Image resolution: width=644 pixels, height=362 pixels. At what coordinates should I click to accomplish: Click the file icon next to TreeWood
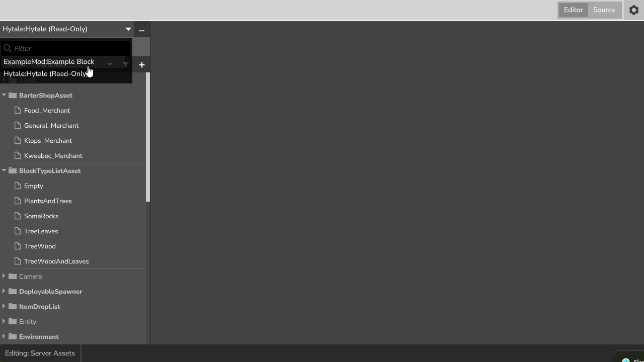(18, 246)
